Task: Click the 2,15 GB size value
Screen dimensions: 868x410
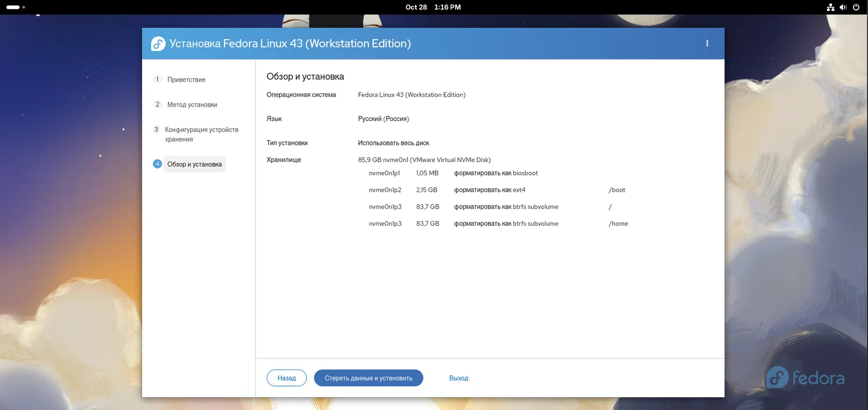Action: click(426, 190)
